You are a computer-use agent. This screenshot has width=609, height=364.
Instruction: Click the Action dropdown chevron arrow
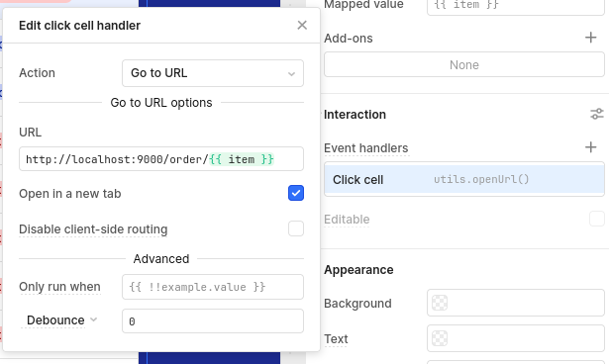coord(291,74)
